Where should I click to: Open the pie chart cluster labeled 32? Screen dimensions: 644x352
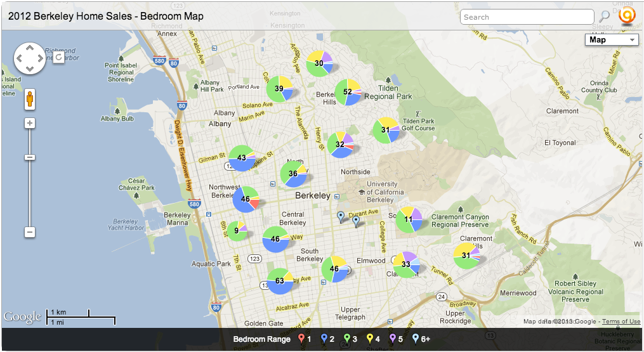click(340, 145)
